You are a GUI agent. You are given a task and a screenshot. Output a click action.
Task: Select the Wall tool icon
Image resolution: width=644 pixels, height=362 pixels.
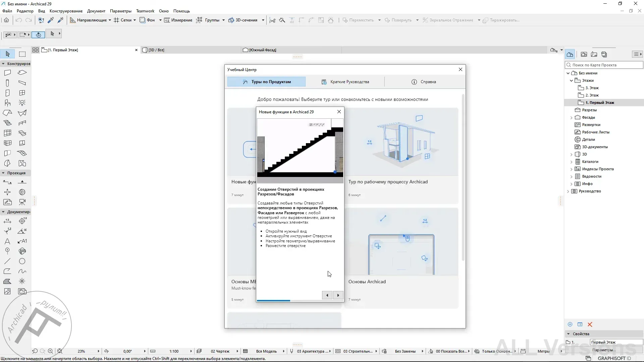click(7, 73)
